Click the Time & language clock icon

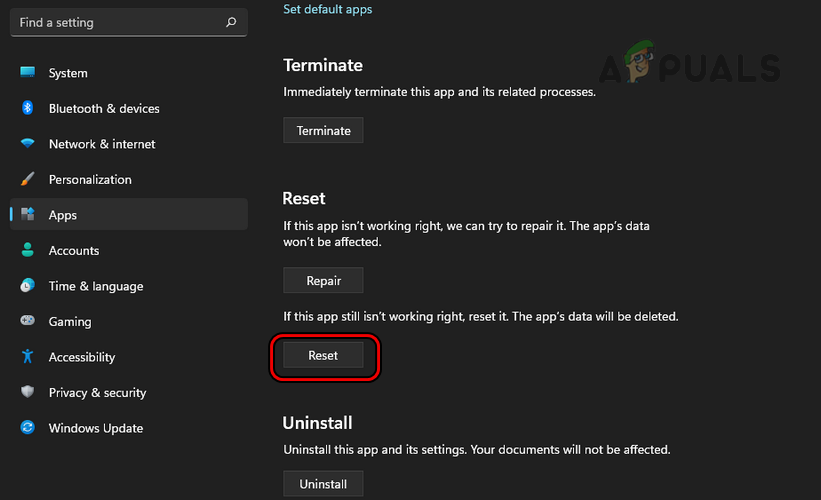pos(28,286)
